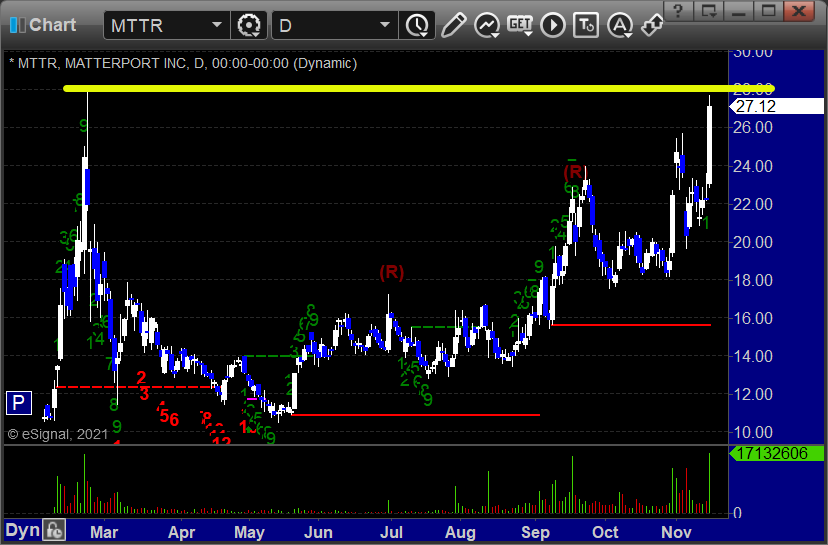Click the Apr label on time axis
Screen dimensions: 828x545
[x=182, y=532]
